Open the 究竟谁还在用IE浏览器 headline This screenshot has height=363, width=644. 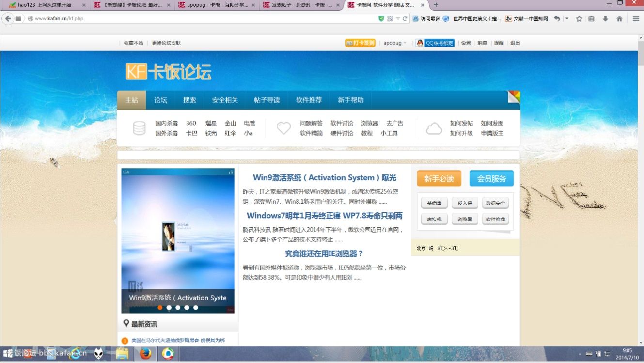(324, 253)
